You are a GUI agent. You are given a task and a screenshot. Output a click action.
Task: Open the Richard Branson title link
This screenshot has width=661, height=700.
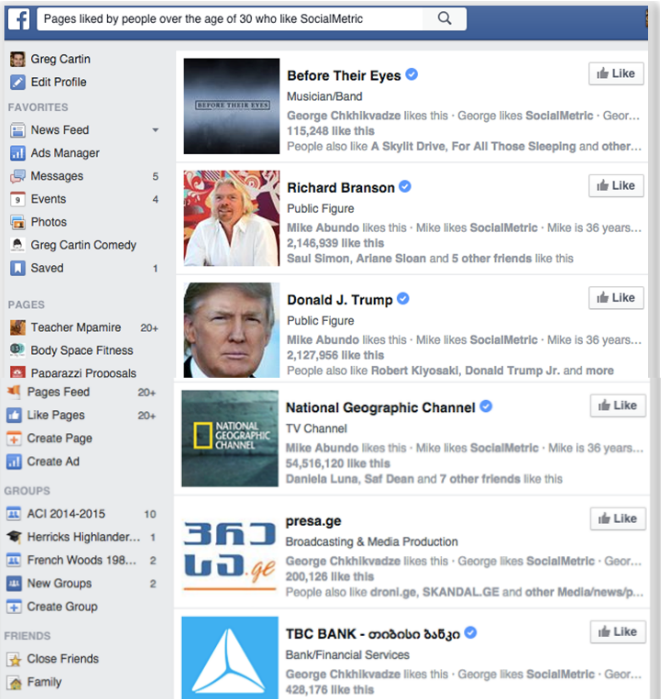pos(341,188)
